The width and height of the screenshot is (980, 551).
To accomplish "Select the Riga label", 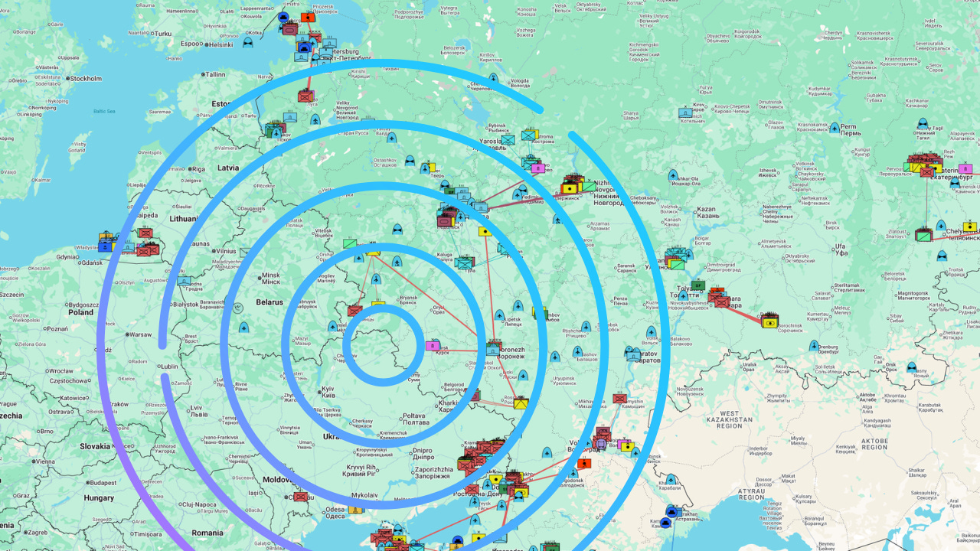I will (198, 168).
